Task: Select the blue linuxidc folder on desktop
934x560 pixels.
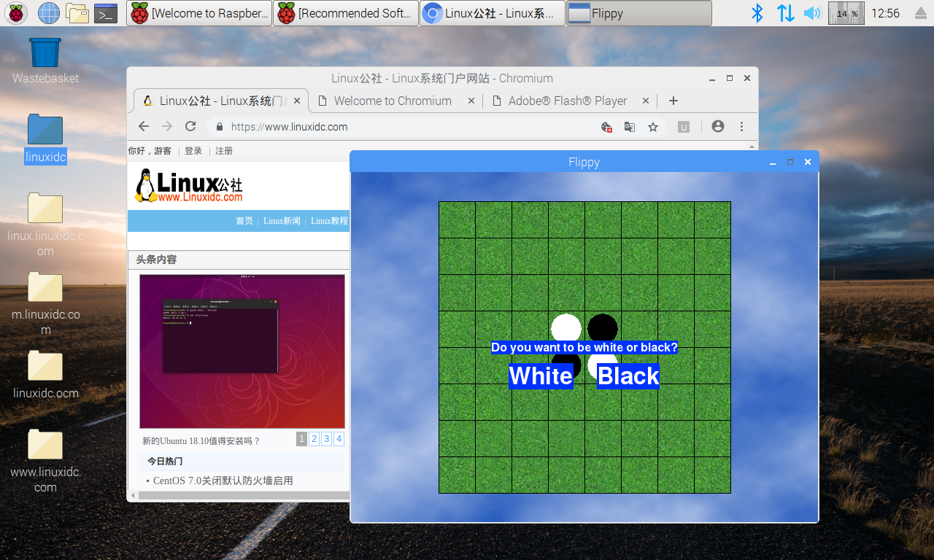Action: [x=45, y=139]
